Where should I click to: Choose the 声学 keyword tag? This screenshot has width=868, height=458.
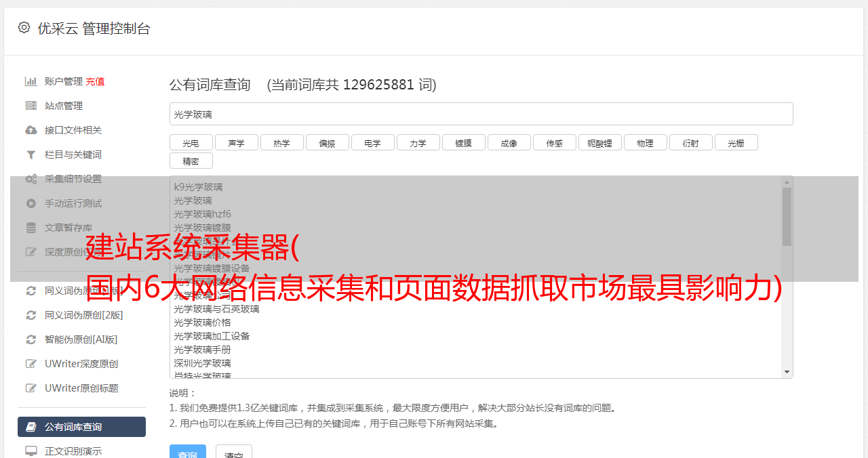236,143
